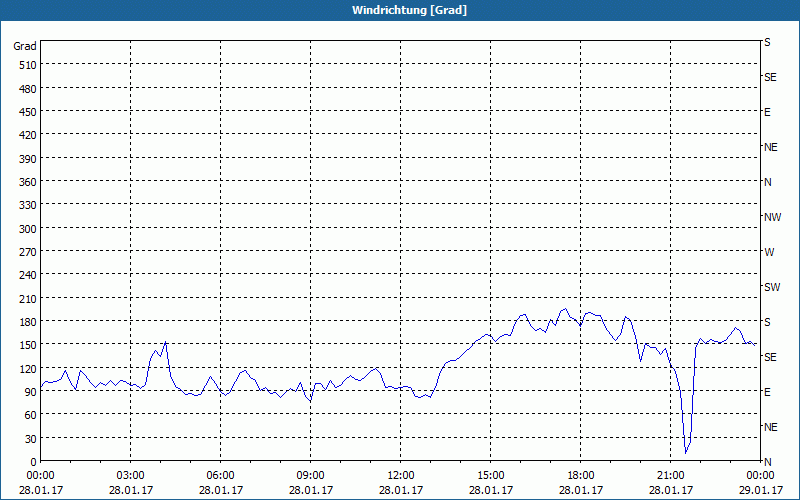Click the deep dip of the blue line
The height and width of the screenshot is (500, 800).
click(x=686, y=452)
